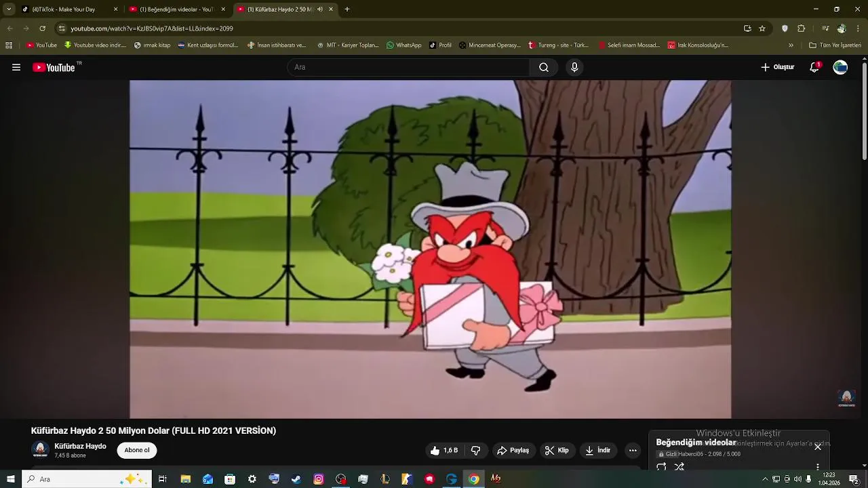Open the TikTok Profil bookmark
This screenshot has width=868, height=488.
pyautogui.click(x=440, y=45)
